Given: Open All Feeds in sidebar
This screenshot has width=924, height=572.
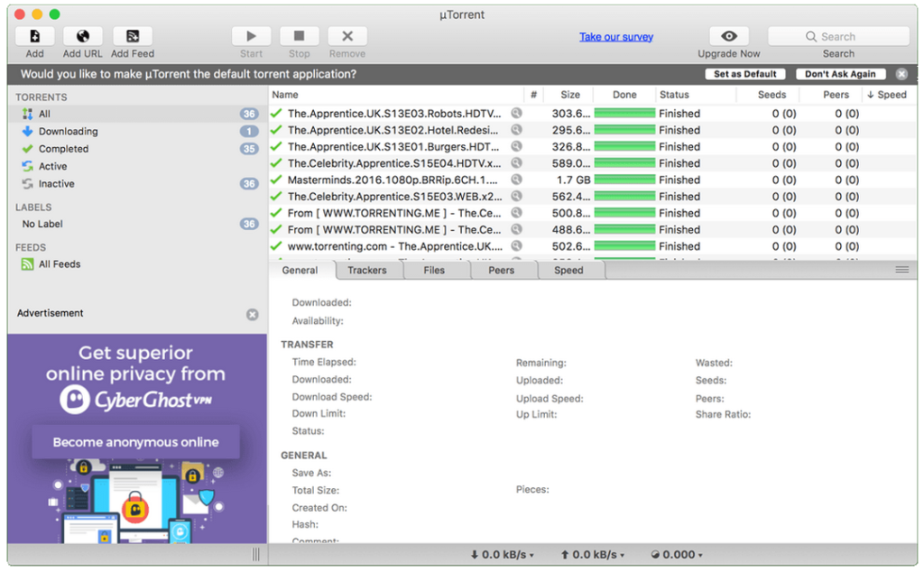Looking at the screenshot, I should point(138,264).
